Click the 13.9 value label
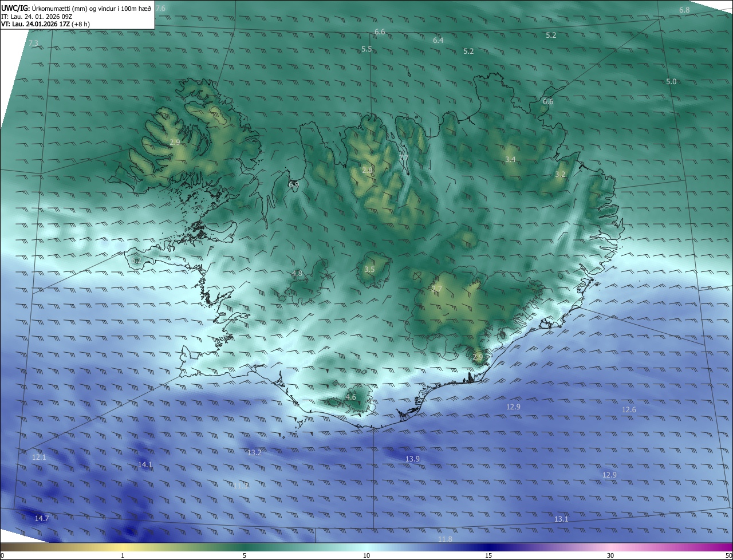This screenshot has width=733, height=560. pos(412,459)
